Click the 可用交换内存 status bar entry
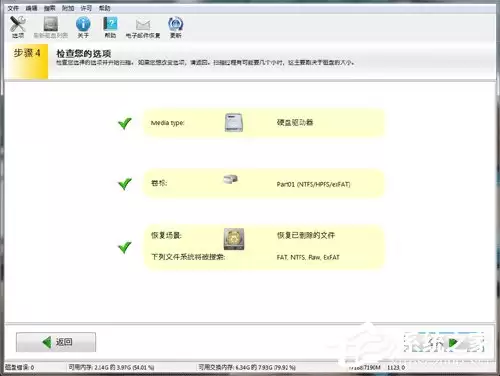Viewport: 500px width, 376px height. [x=247, y=367]
